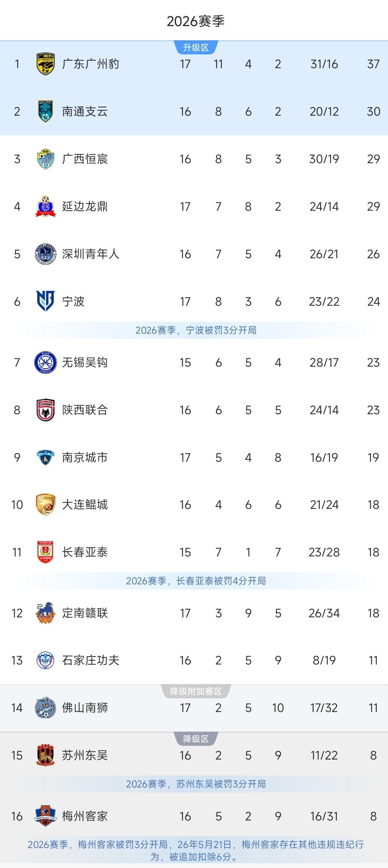This screenshot has height=868, width=388.
Task: Tap the 南通支云 club crest
Action: tap(45, 111)
